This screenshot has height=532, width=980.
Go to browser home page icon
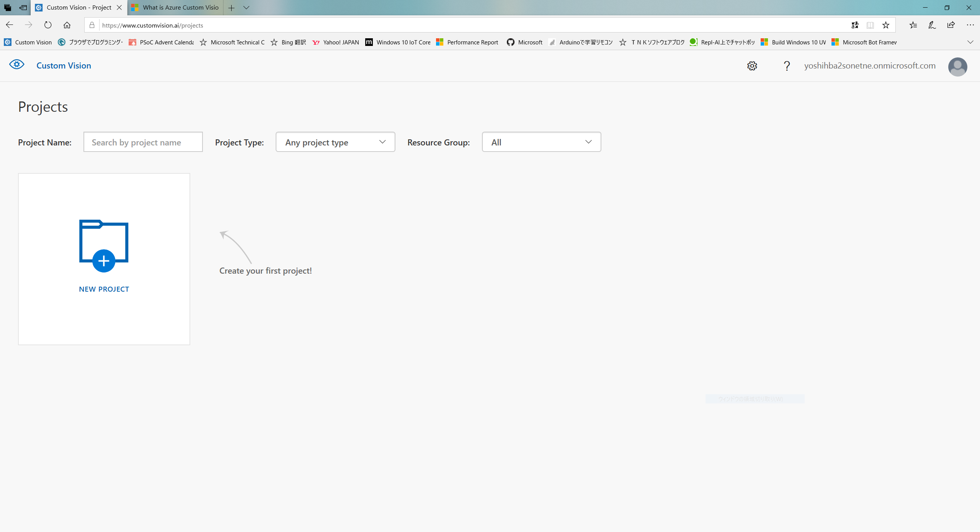point(67,25)
